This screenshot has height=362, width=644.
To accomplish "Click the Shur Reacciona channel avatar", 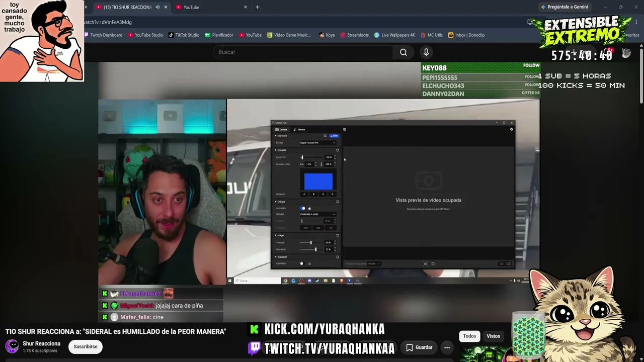I will tap(12, 346).
